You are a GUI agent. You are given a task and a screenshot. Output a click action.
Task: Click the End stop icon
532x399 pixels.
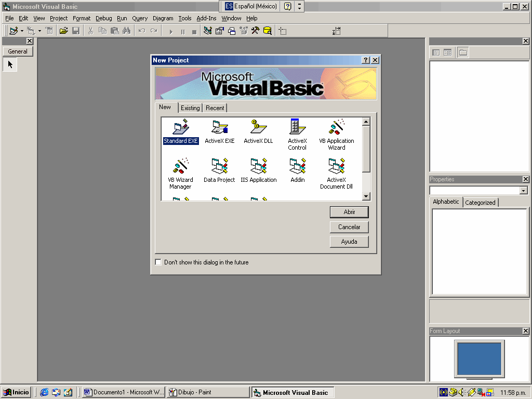[194, 32]
